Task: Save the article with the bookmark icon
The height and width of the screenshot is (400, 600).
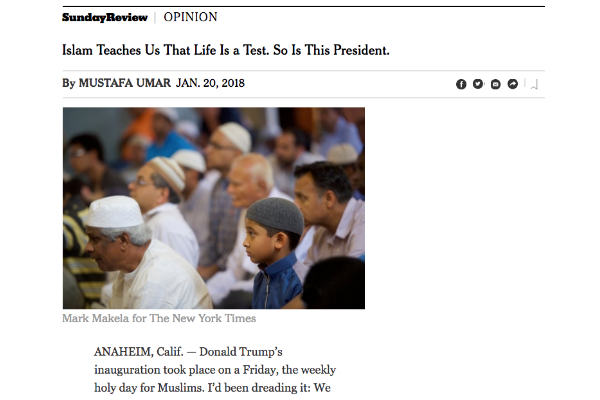Action: 534,85
